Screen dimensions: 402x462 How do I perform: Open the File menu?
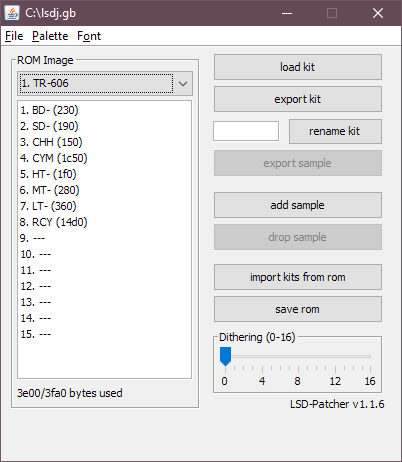coord(14,36)
